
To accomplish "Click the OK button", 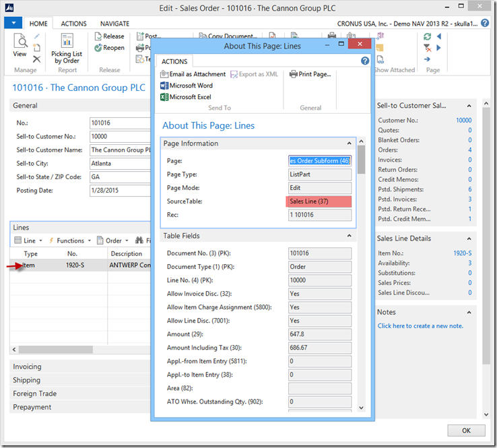I will pos(466,430).
